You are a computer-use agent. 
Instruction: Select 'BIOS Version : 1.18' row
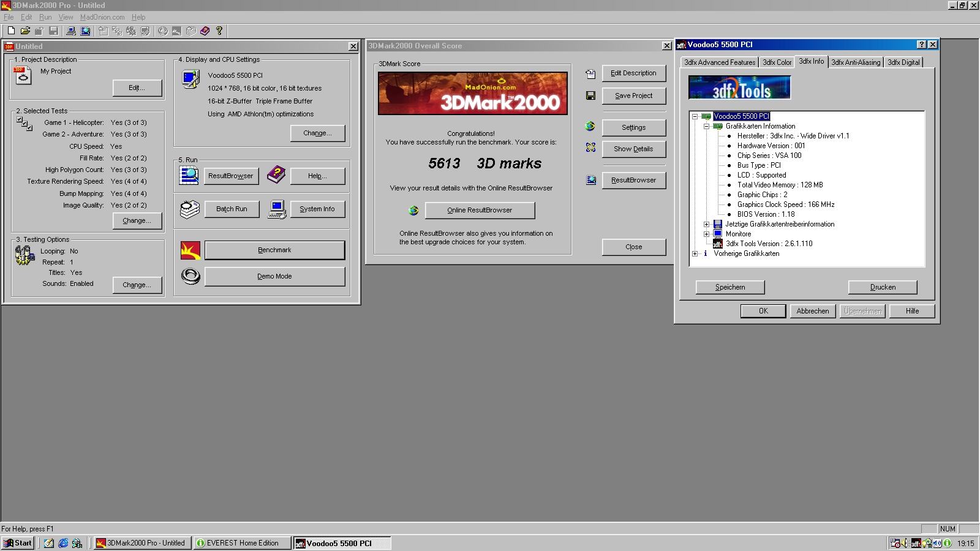tap(766, 214)
